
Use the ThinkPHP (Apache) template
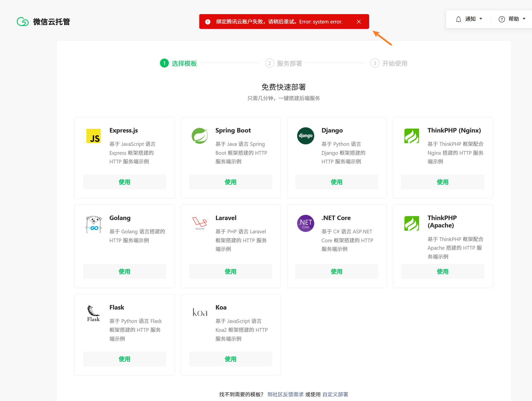point(443,271)
